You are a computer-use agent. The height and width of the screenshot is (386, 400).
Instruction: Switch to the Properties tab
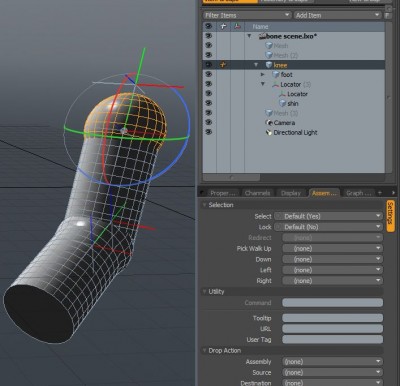click(223, 193)
